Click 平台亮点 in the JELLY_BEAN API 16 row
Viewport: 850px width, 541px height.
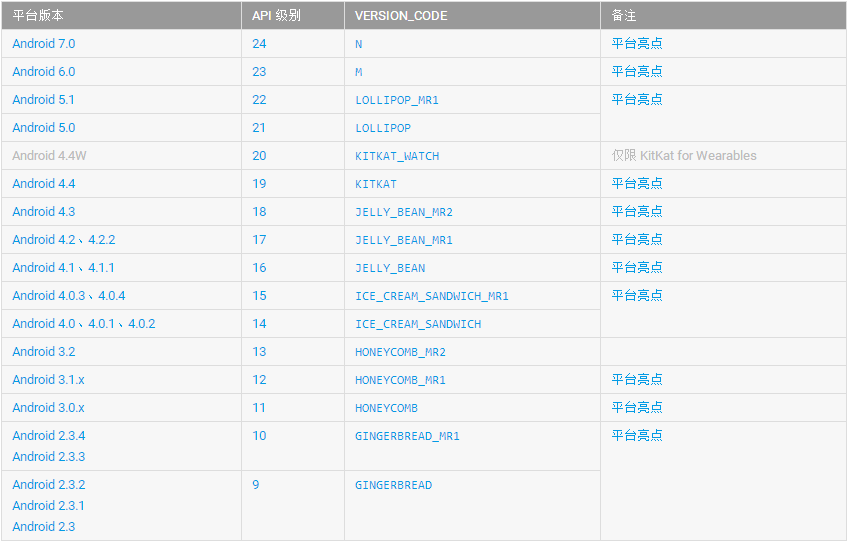[x=637, y=268]
